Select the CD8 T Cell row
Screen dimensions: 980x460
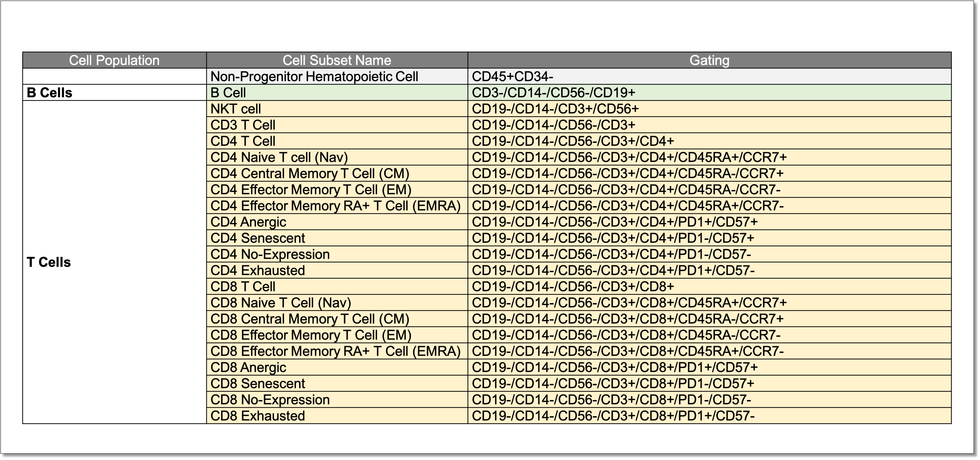243,287
